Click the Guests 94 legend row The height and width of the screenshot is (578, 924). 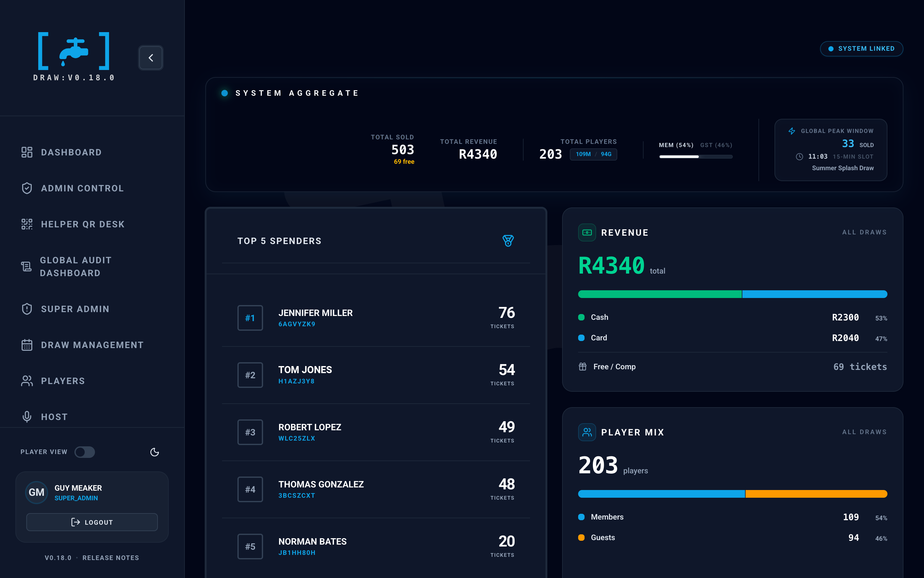click(x=732, y=538)
